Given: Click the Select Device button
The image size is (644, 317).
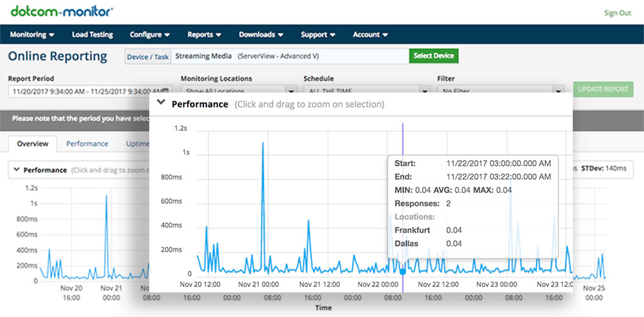Looking at the screenshot, I should pyautogui.click(x=434, y=56).
